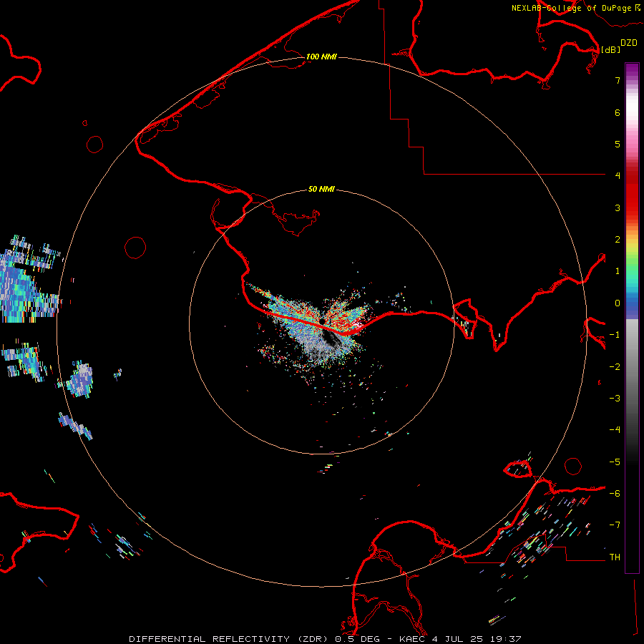
Task: Click the small red circle marker west of 50 NMI ring
Action: coord(135,248)
